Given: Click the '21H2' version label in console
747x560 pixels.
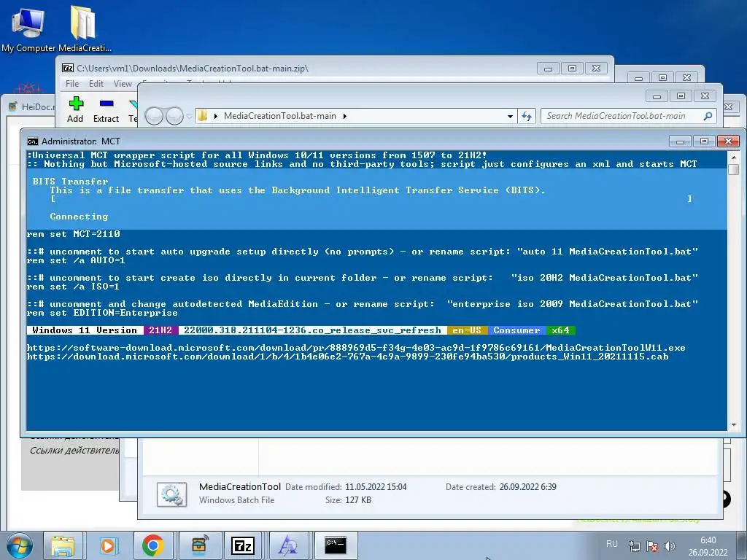Looking at the screenshot, I should 160,330.
